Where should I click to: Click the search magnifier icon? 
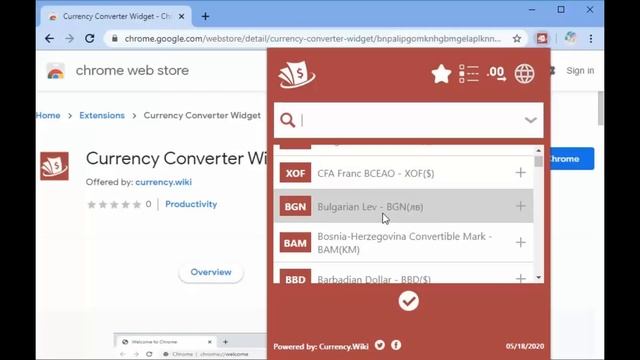point(287,120)
